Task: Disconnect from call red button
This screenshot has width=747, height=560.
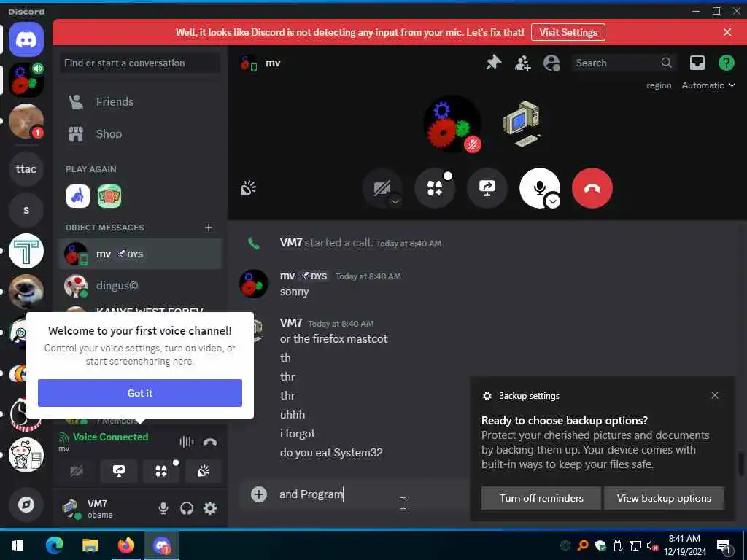Action: tap(592, 188)
